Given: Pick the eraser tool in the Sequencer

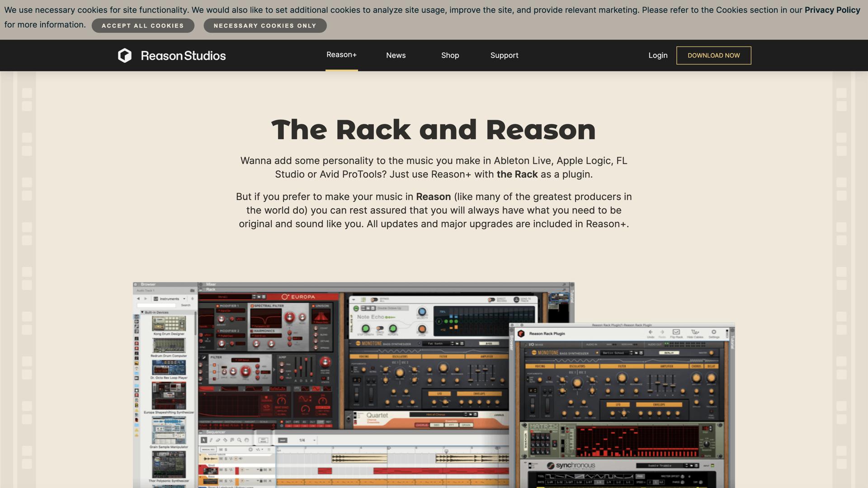Looking at the screenshot, I should pos(218,441).
